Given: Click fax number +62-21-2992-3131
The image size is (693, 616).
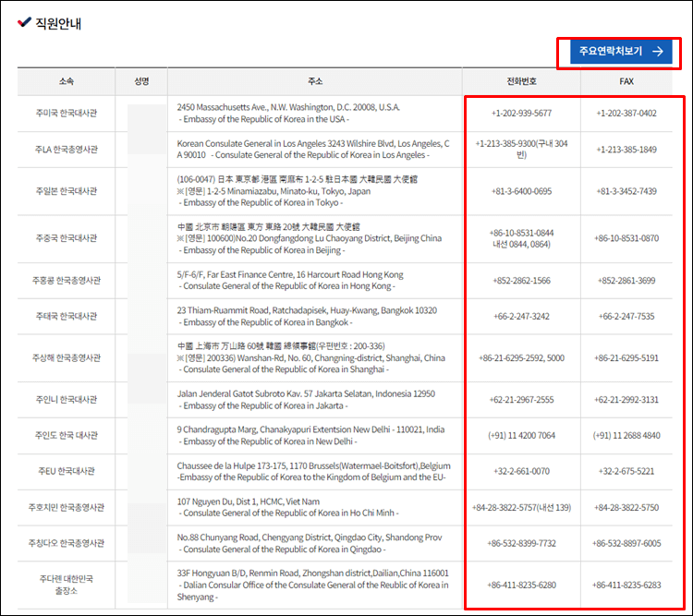Looking at the screenshot, I should pyautogui.click(x=626, y=400).
